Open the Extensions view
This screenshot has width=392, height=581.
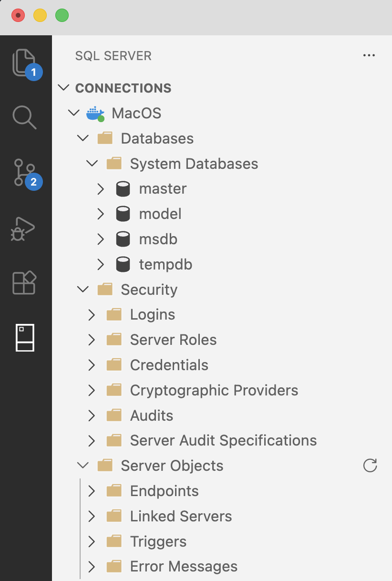25,282
